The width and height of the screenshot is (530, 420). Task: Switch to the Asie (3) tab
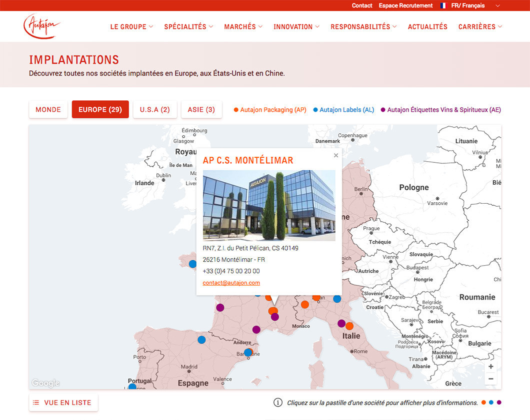(201, 109)
